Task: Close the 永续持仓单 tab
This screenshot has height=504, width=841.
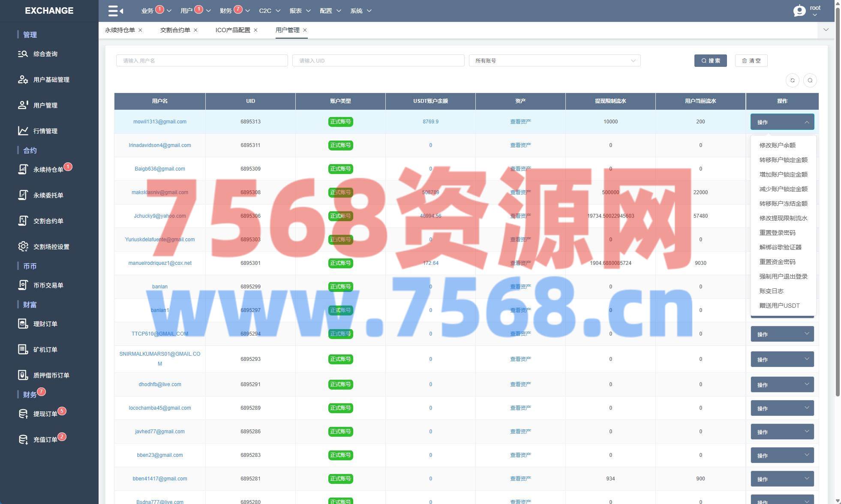Action: click(x=140, y=30)
